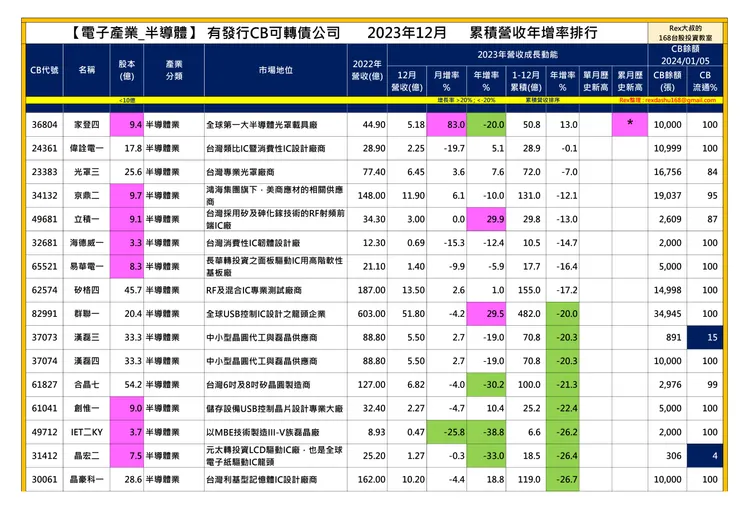Image resolution: width=740 pixels, height=523 pixels.
Task: Click the name cell IET二KY
Action: (87, 432)
